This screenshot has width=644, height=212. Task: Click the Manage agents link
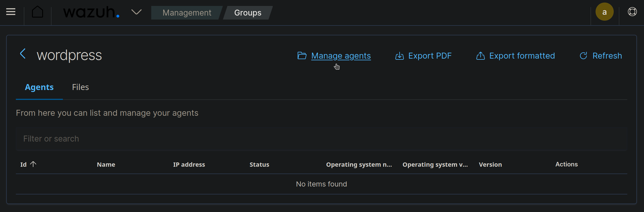(341, 56)
